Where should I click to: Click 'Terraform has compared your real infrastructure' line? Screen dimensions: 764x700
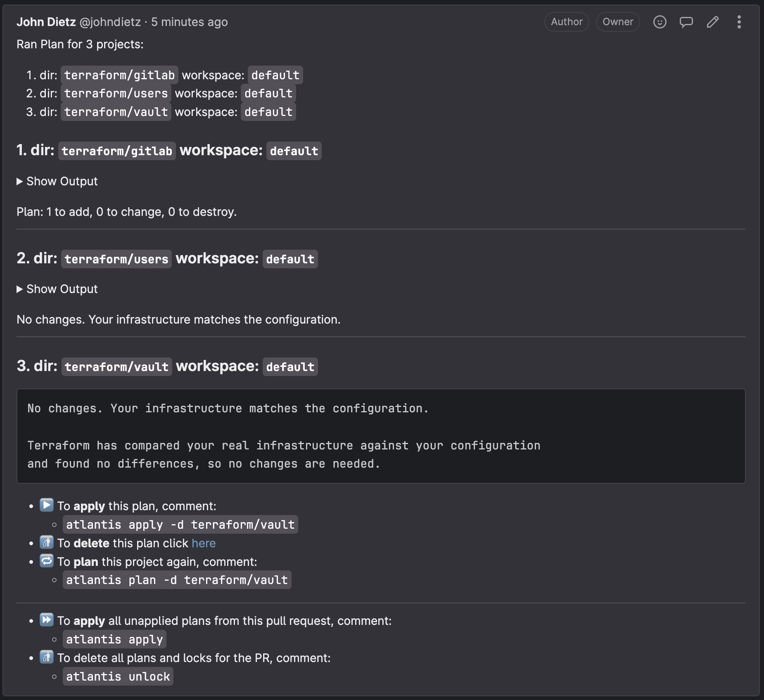pyautogui.click(x=284, y=445)
